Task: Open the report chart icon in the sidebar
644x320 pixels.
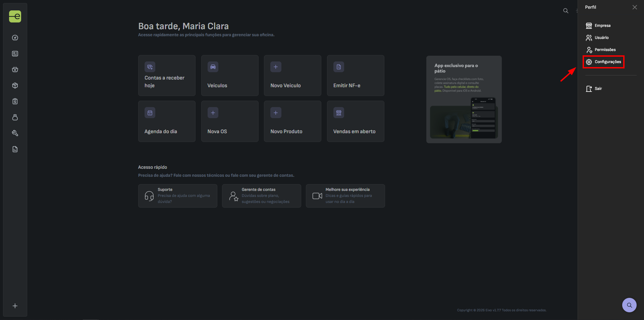Action: [x=15, y=149]
